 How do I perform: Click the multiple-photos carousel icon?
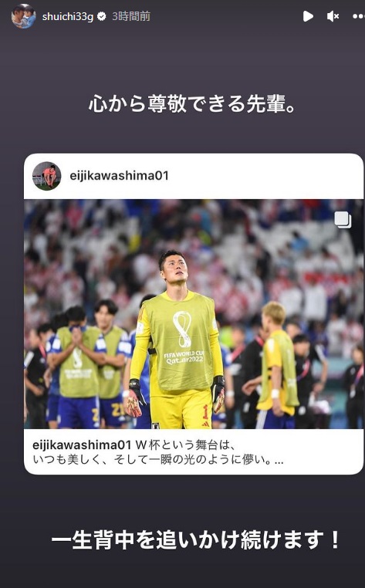click(343, 220)
